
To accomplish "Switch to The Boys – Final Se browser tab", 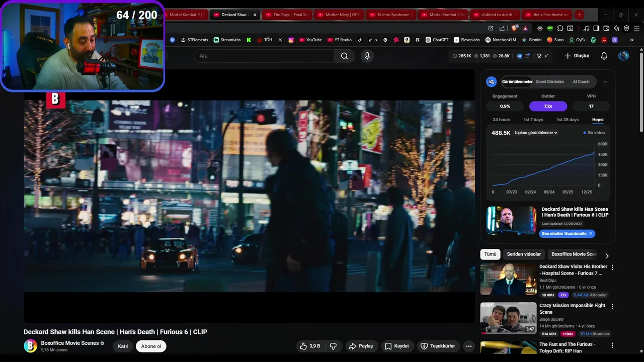I will coord(287,15).
